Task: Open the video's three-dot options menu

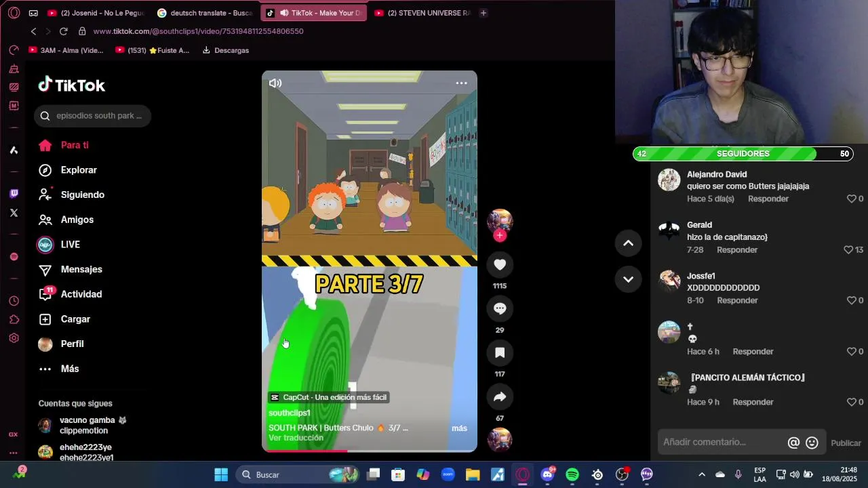Action: click(461, 83)
